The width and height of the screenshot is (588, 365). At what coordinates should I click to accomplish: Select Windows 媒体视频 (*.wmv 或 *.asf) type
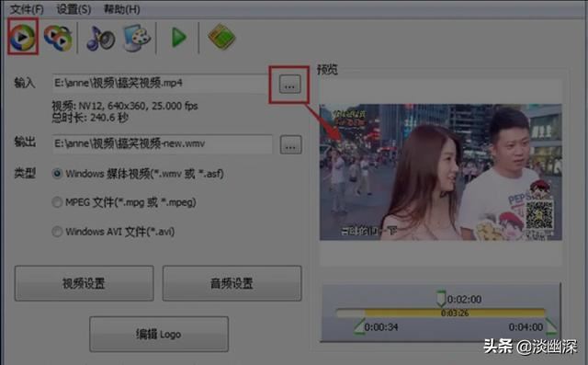click(138, 174)
